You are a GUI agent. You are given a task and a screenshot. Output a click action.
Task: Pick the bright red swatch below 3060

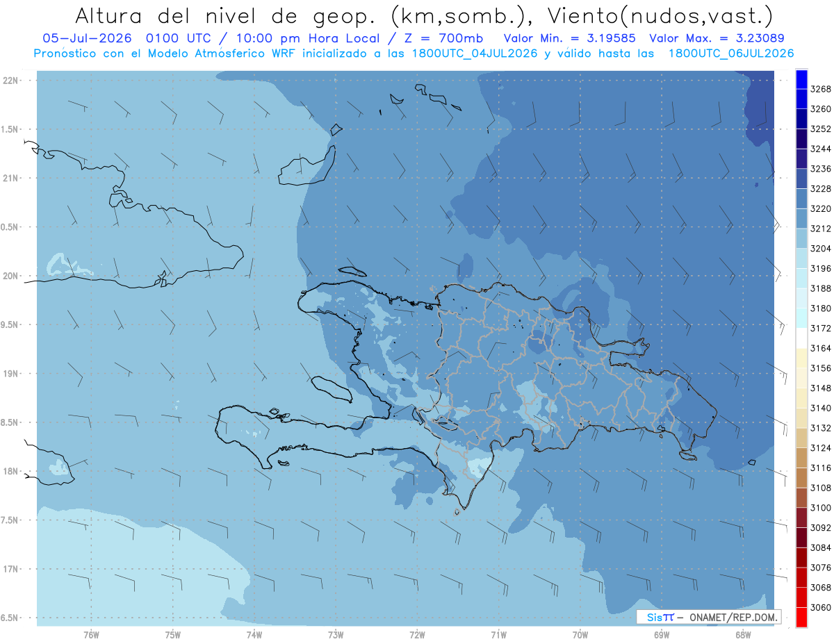801,617
